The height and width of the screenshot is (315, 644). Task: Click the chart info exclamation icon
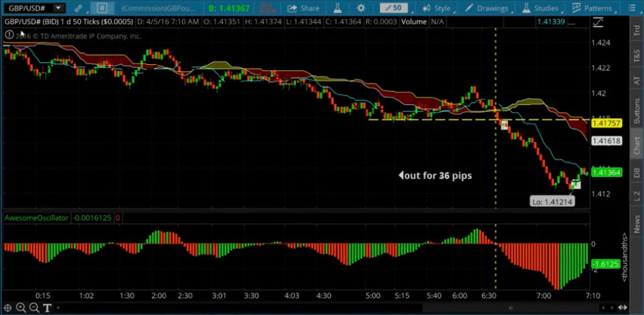pos(8,35)
